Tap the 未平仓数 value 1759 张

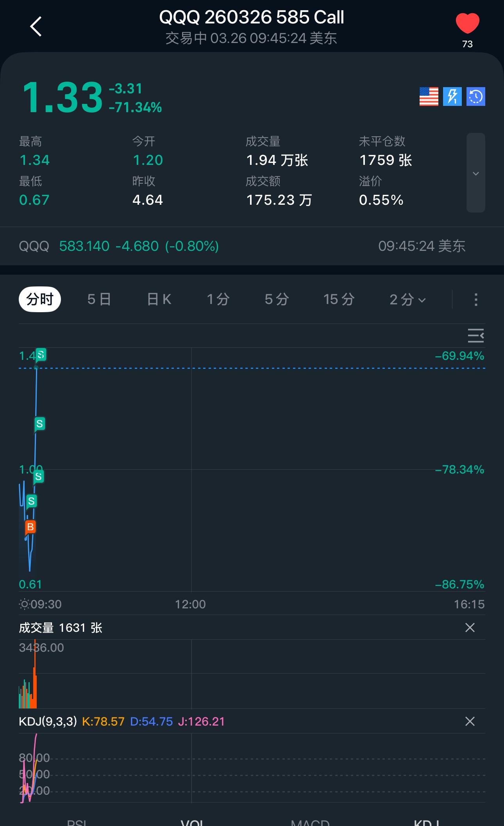[386, 160]
